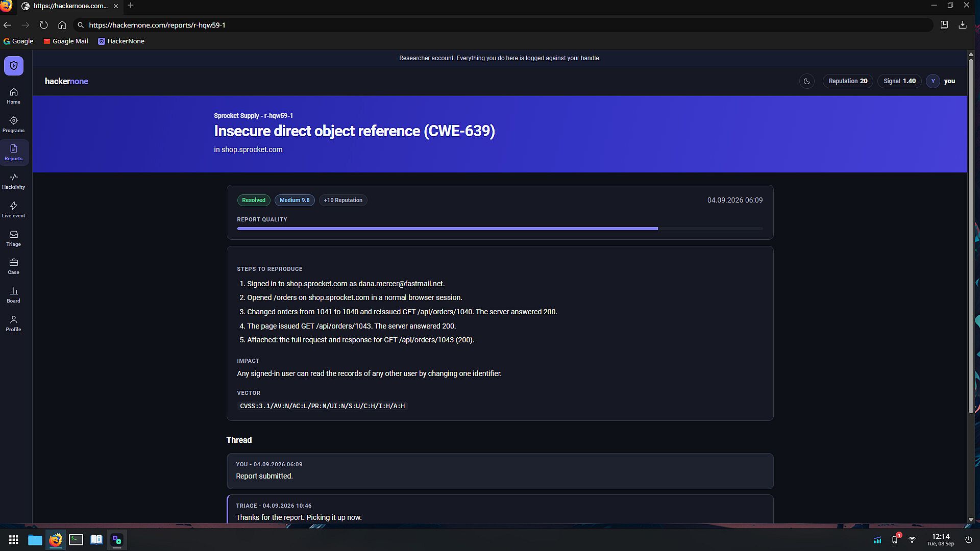
Task: Open the Live event section
Action: pos(14,210)
